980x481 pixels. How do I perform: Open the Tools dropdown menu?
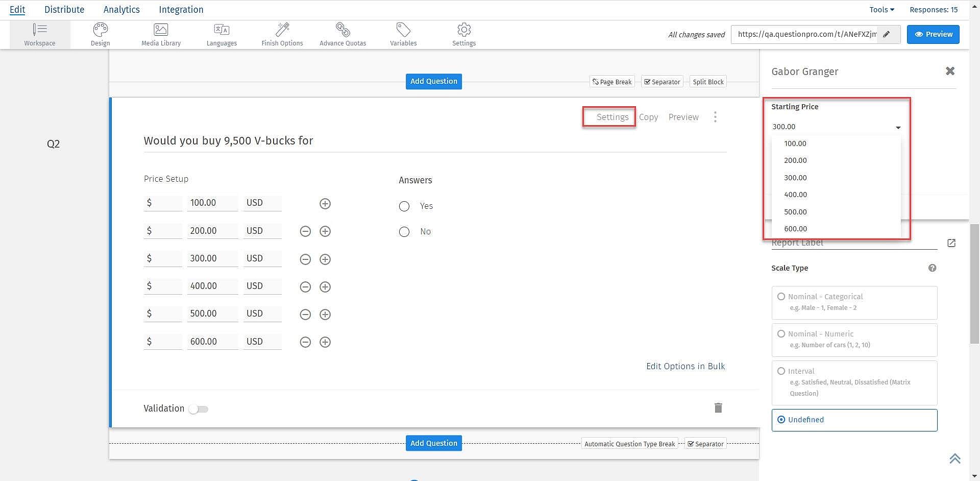tap(881, 10)
